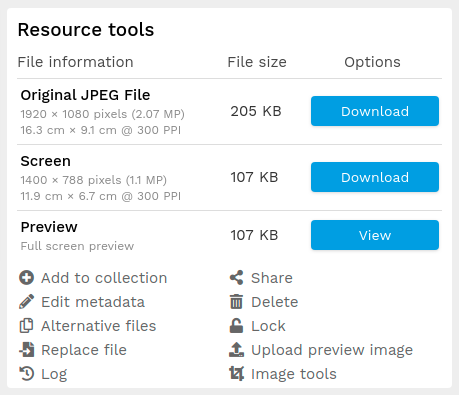The height and width of the screenshot is (395, 459).
Task: Click the Resource tools heading
Action: click(x=86, y=30)
